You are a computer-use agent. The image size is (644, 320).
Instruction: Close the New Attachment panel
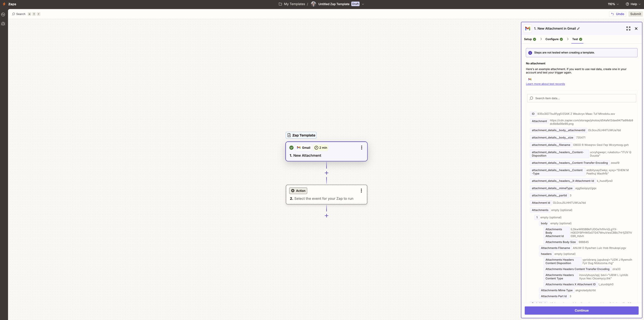pyautogui.click(x=636, y=29)
